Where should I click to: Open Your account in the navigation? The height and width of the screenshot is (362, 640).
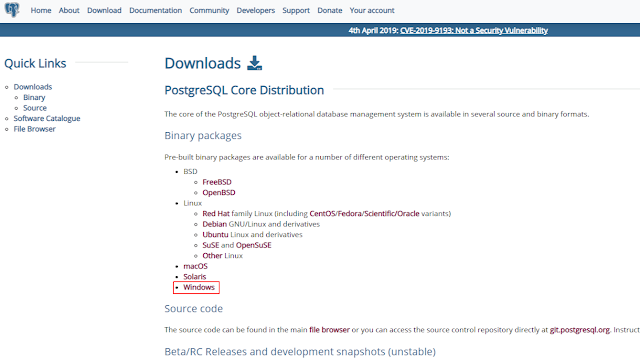click(372, 10)
